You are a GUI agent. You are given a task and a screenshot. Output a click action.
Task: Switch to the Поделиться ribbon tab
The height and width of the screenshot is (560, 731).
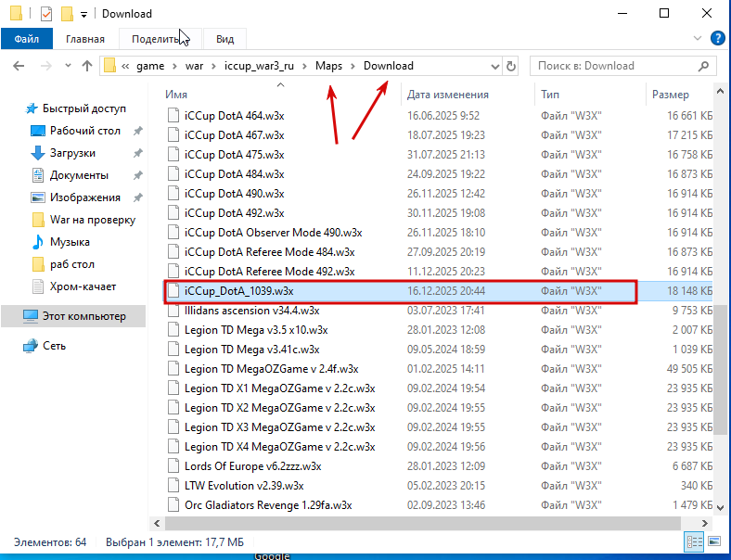[160, 39]
